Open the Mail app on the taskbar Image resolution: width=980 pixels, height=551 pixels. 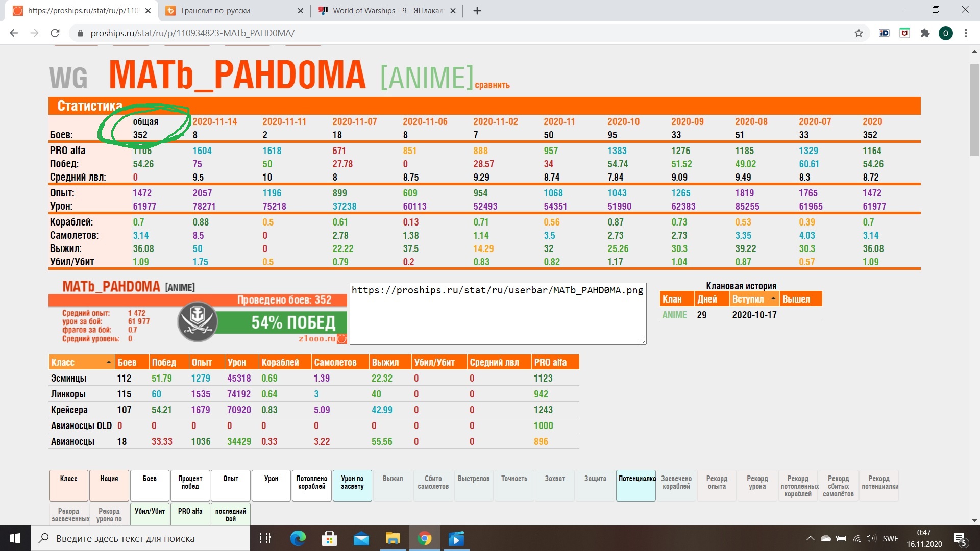[x=361, y=538]
